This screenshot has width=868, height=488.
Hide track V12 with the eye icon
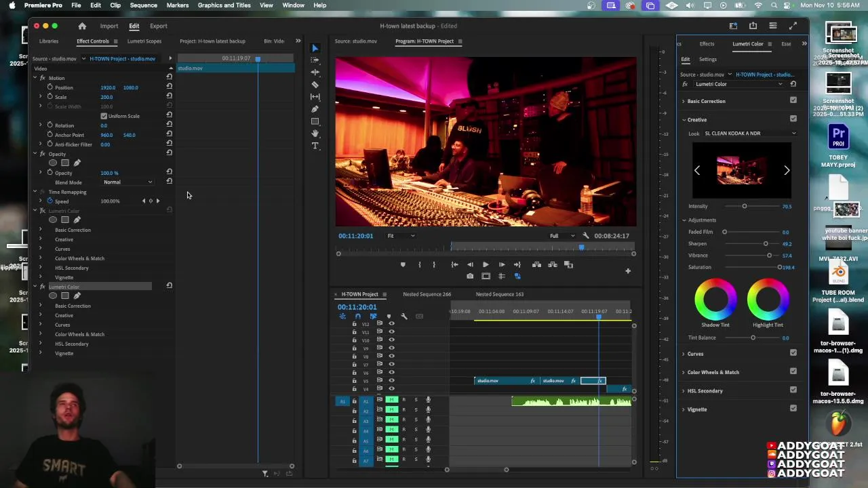coord(391,324)
